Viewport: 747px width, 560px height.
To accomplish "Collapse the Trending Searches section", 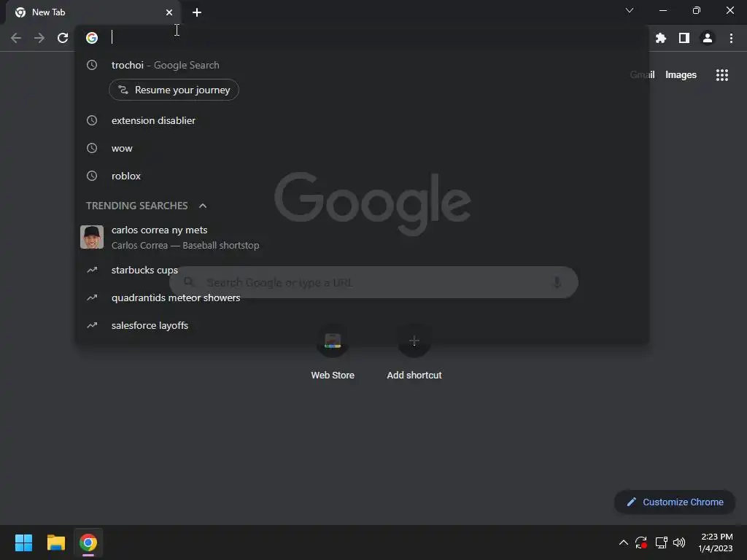I will click(203, 206).
